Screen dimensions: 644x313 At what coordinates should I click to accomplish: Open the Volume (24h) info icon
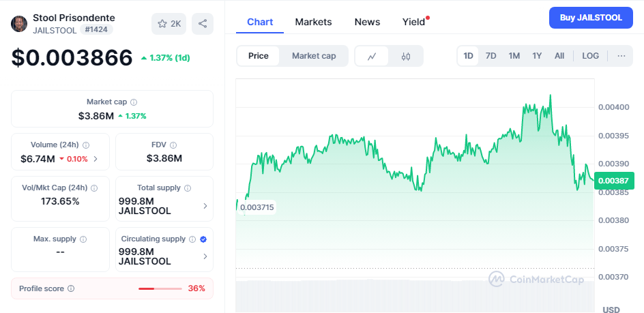pyautogui.click(x=86, y=145)
